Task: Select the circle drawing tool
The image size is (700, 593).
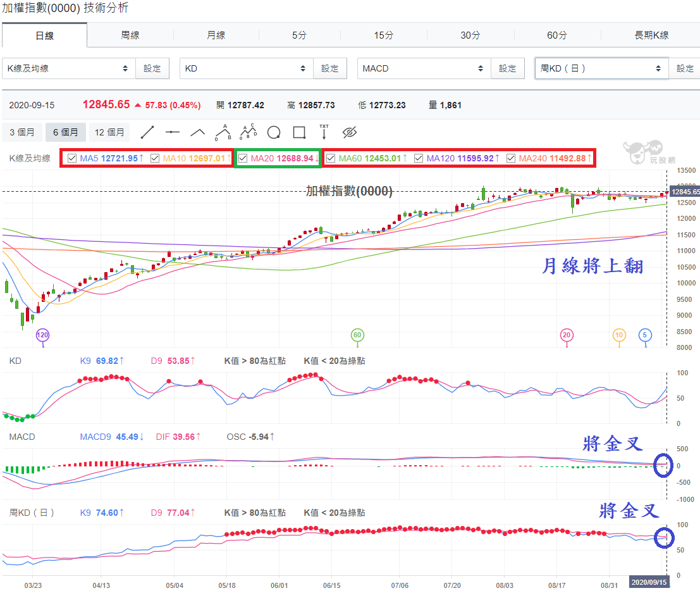Action: pyautogui.click(x=274, y=132)
